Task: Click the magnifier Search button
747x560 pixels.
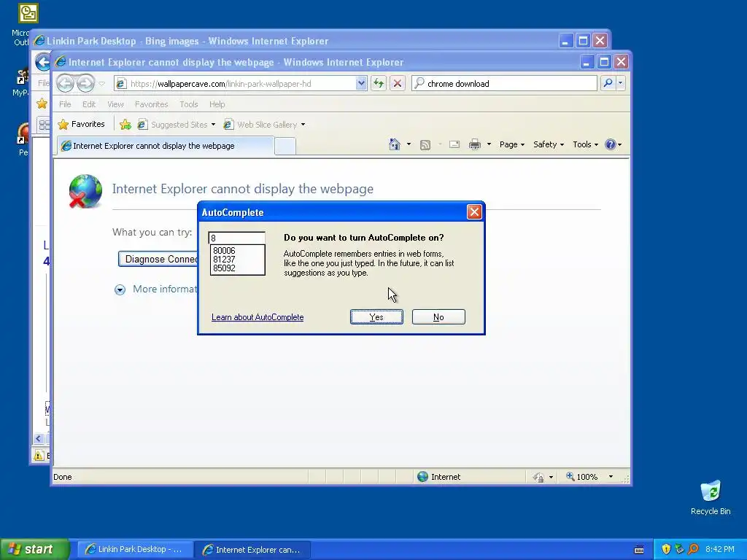Action: pyautogui.click(x=608, y=83)
